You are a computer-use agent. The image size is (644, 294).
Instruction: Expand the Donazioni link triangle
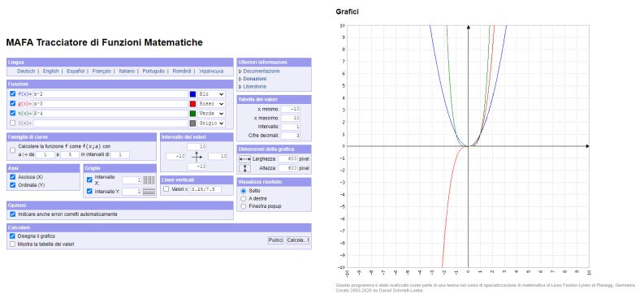tap(240, 79)
